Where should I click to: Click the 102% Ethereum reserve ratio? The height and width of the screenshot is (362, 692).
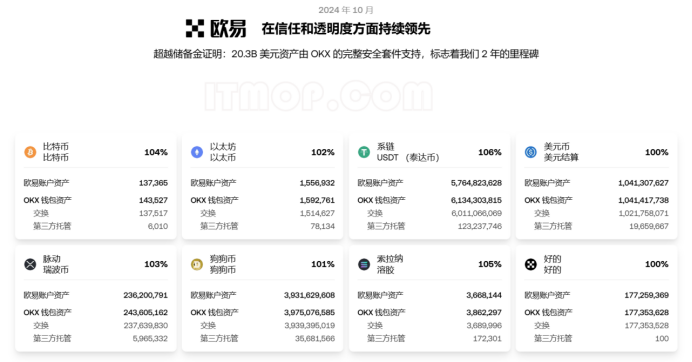tap(323, 152)
